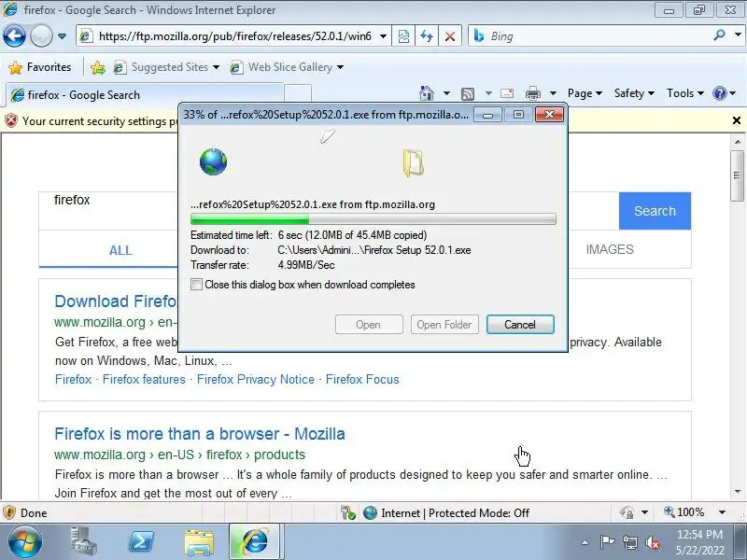The image size is (747, 560).
Task: Open the recent pages dropdown arrow
Action: (x=62, y=36)
